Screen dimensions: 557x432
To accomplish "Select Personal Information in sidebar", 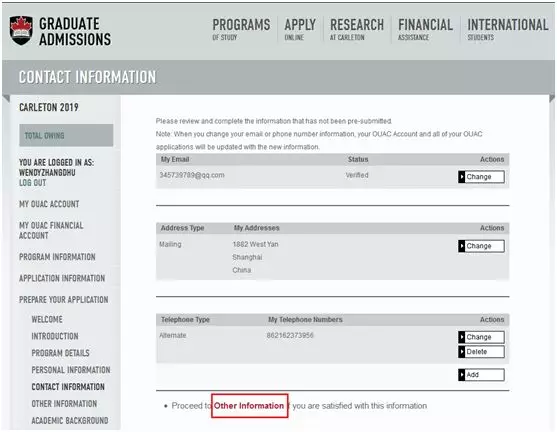I will [71, 370].
